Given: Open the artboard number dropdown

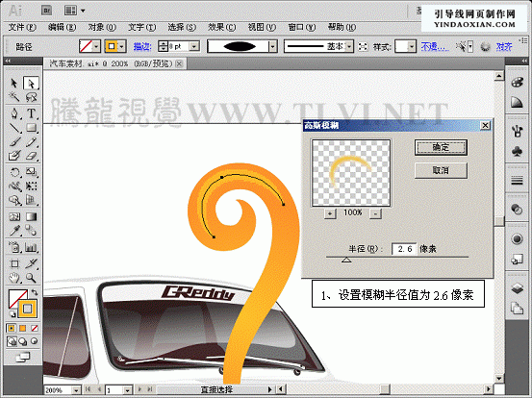Looking at the screenshot, I should pos(127,390).
